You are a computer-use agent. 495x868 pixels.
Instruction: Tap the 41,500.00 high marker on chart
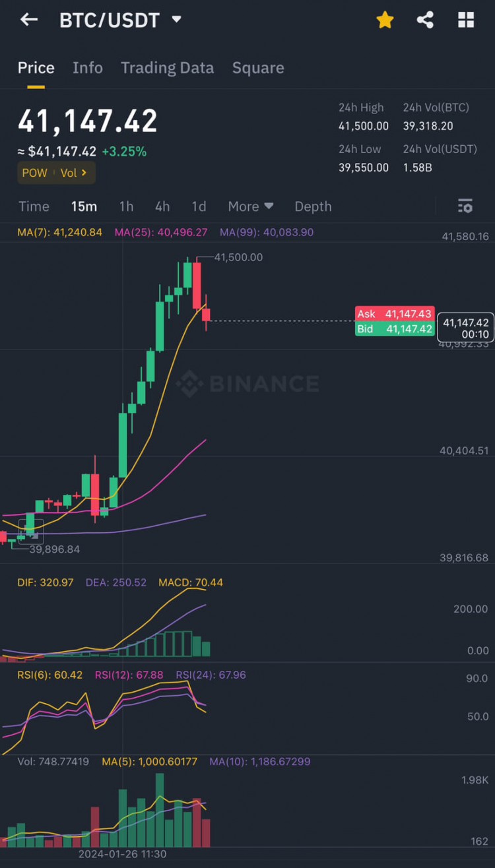click(238, 257)
